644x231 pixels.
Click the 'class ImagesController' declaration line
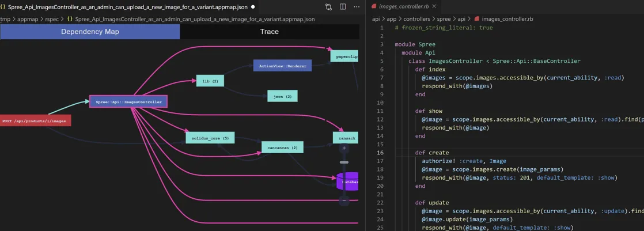pos(494,61)
